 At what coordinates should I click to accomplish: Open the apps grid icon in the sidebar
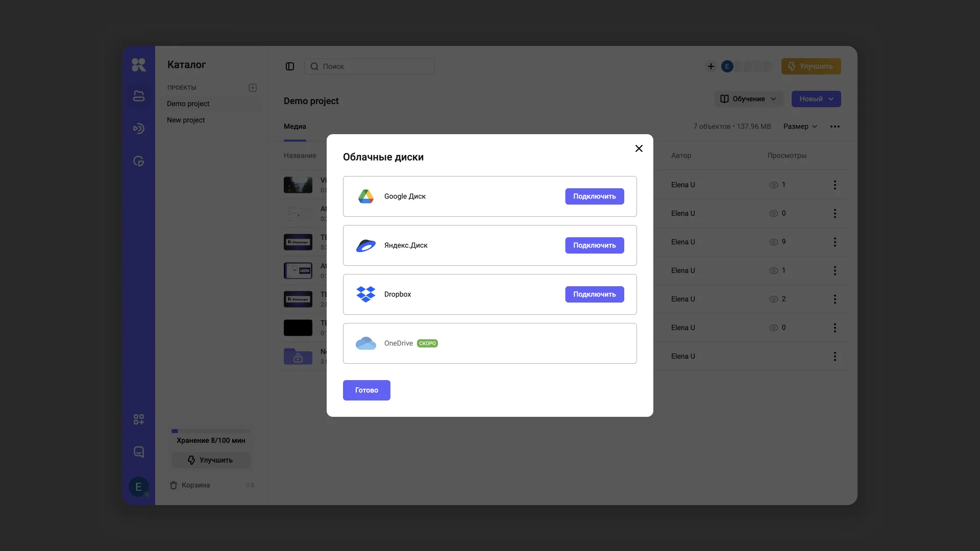pyautogui.click(x=138, y=419)
